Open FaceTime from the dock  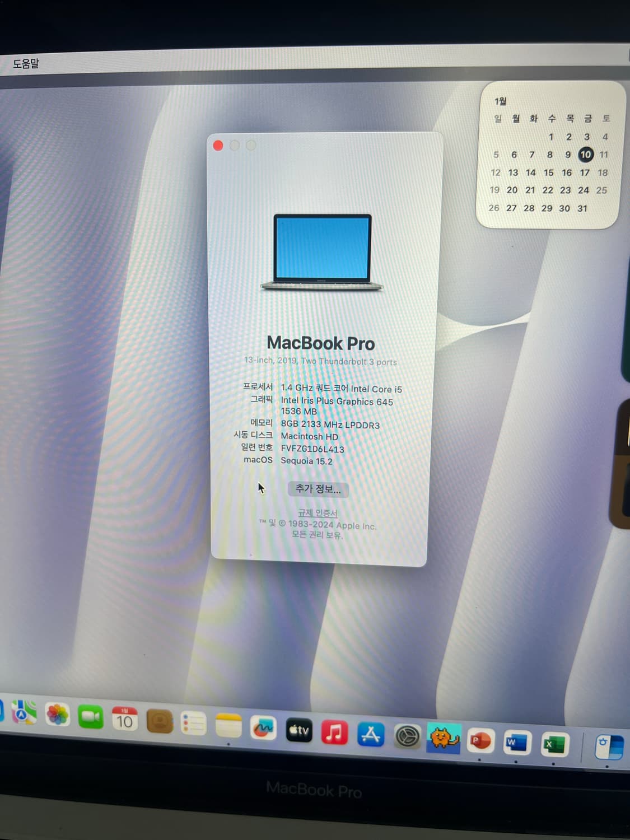click(x=91, y=717)
